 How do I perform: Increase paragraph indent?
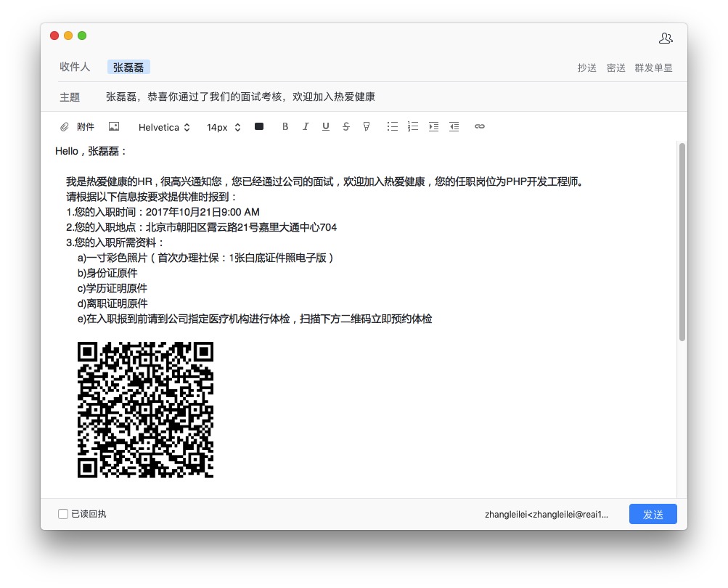[x=433, y=127]
